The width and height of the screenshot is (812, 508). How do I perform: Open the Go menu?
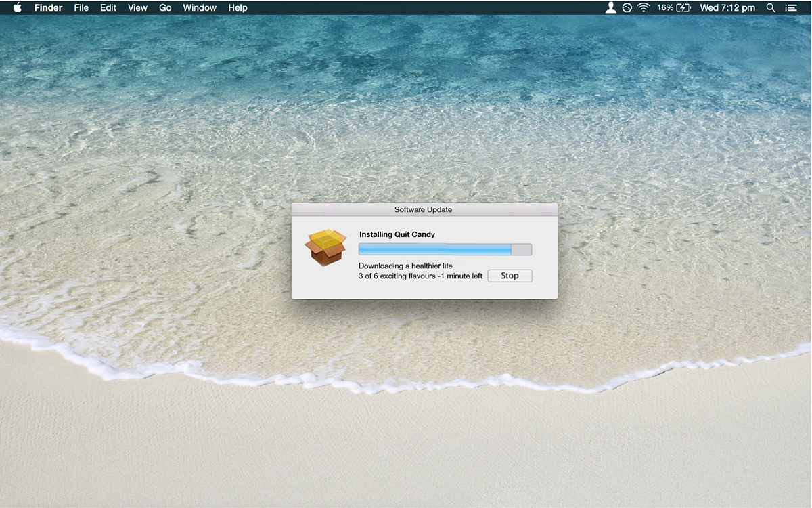pyautogui.click(x=165, y=8)
